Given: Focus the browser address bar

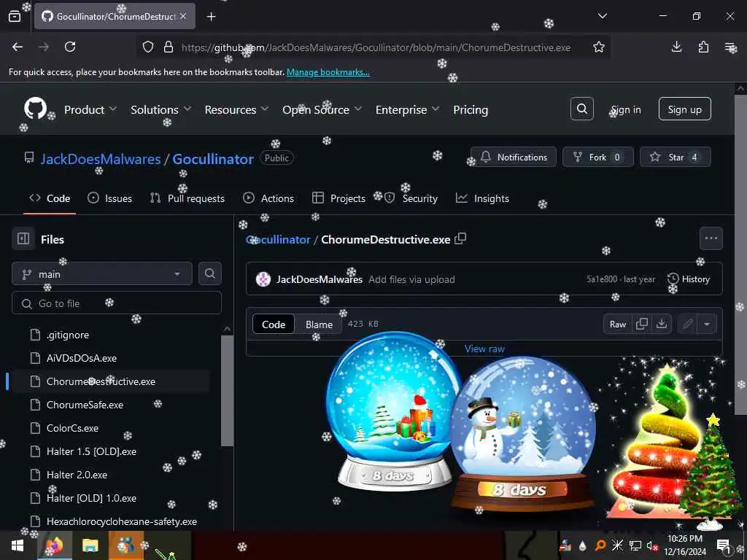Looking at the screenshot, I should [376, 47].
